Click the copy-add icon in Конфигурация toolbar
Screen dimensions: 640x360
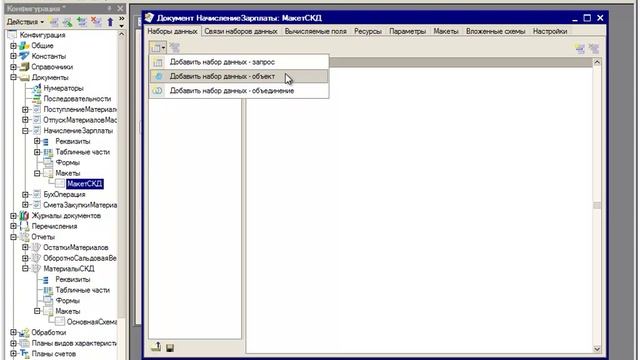pyautogui.click(x=82, y=22)
